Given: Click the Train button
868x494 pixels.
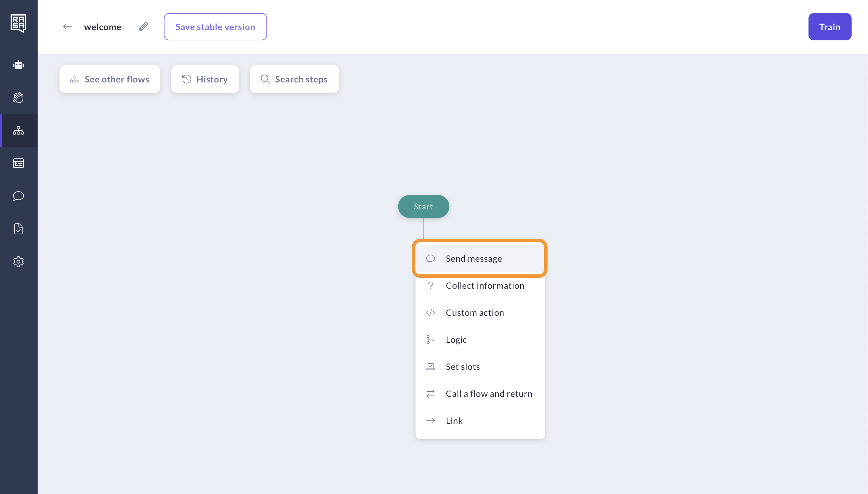Looking at the screenshot, I should (829, 27).
